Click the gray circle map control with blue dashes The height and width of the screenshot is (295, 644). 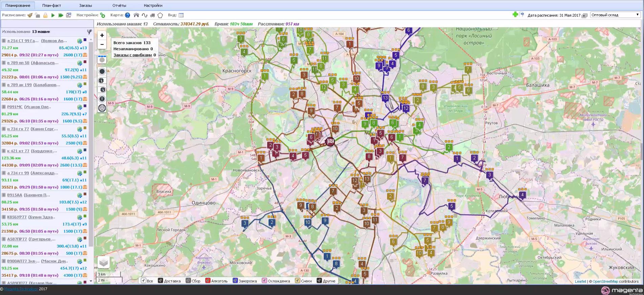click(102, 59)
